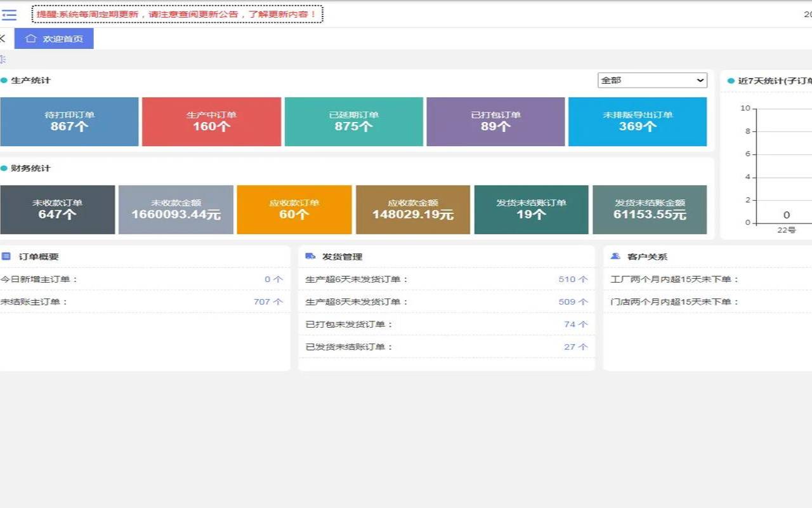Open the 全部 filter dropdown
This screenshot has width=812, height=508.
coord(652,80)
